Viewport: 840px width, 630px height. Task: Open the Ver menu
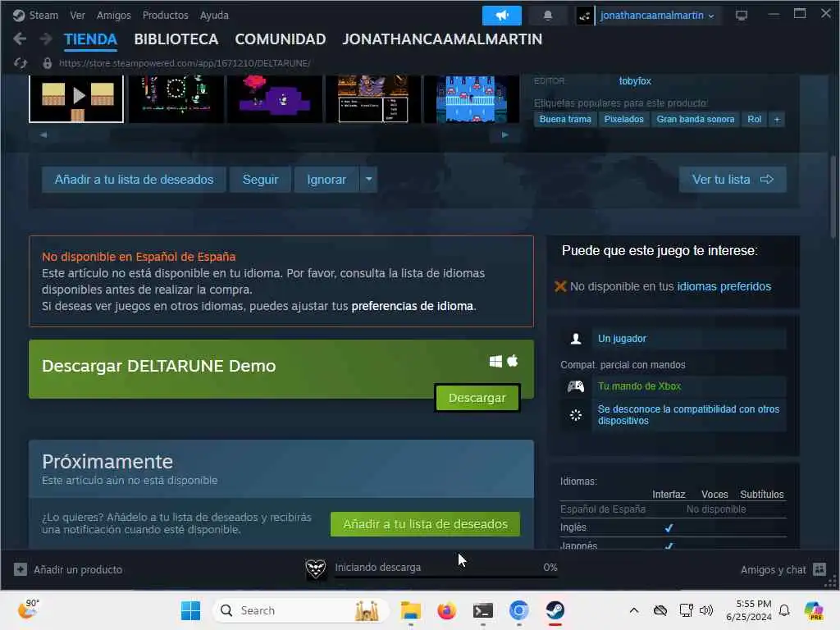point(78,15)
